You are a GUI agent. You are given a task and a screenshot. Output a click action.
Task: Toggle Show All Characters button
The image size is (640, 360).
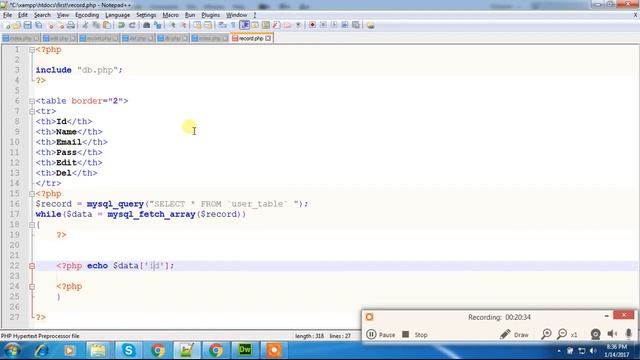pos(233,25)
